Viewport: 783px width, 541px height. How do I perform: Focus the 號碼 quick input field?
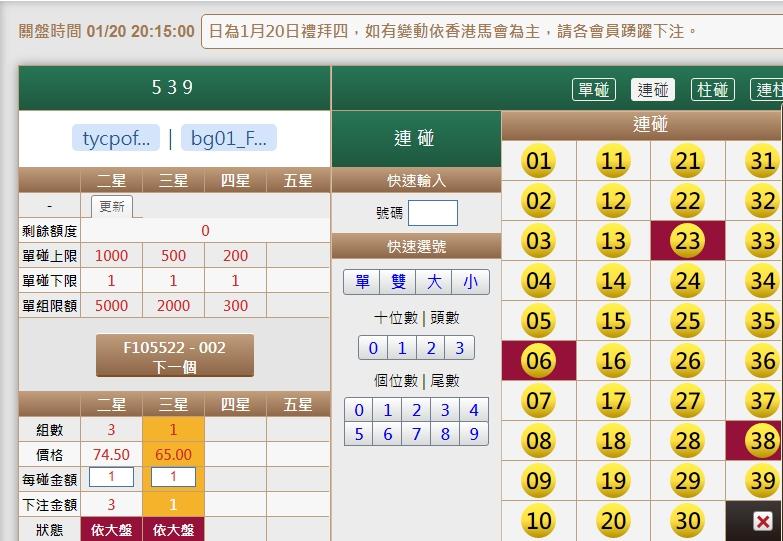tap(433, 213)
